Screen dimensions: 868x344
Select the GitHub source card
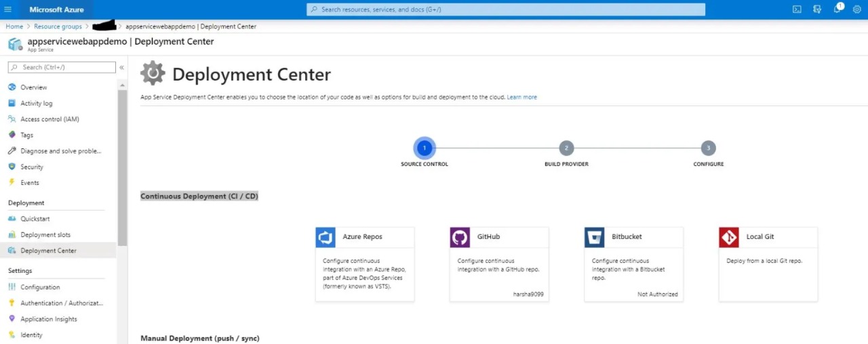(x=499, y=264)
